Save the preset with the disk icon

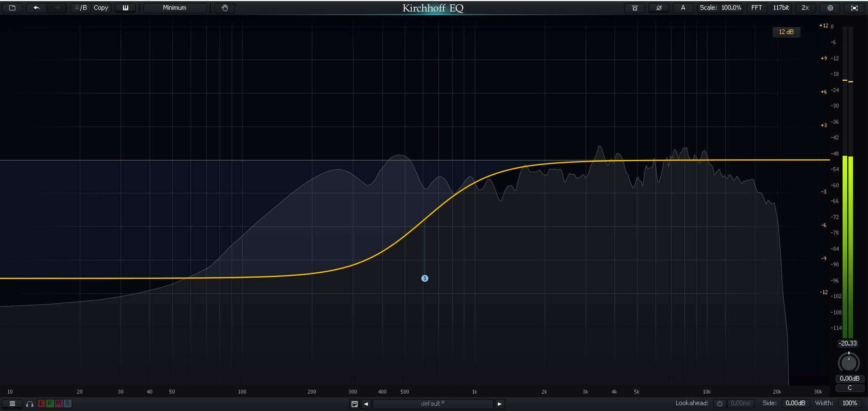tap(354, 404)
